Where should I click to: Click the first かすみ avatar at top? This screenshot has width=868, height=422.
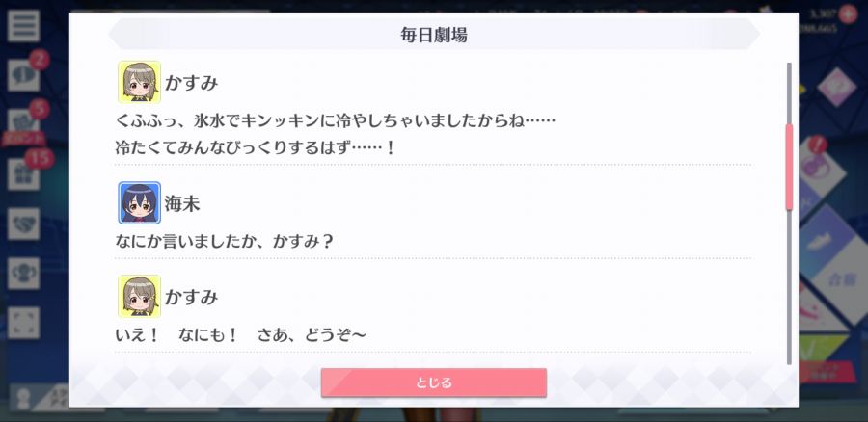coord(140,83)
